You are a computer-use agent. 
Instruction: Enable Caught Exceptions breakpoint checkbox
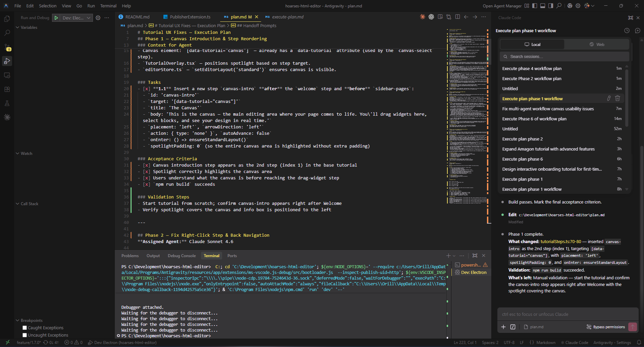pos(24,328)
